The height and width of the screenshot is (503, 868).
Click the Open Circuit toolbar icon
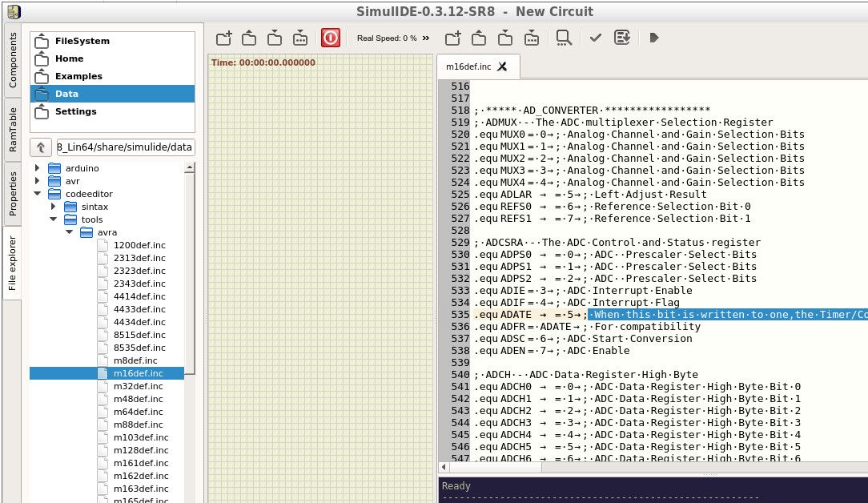click(249, 38)
